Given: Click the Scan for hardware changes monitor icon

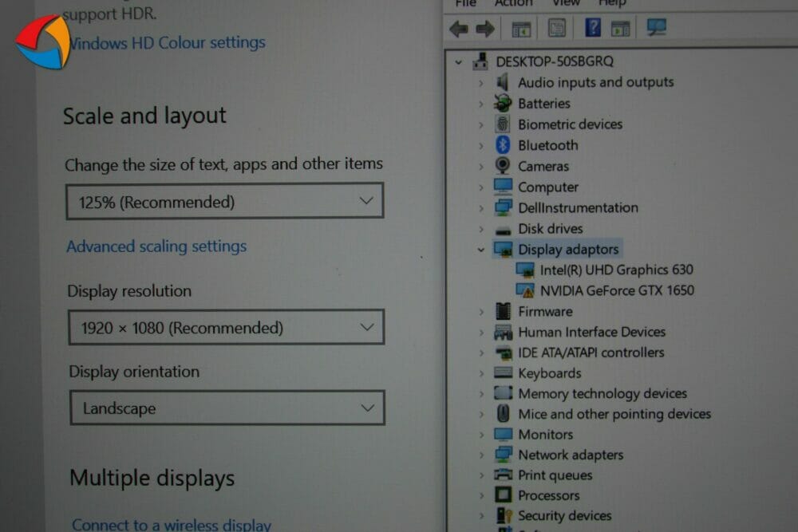Looking at the screenshot, I should [656, 26].
